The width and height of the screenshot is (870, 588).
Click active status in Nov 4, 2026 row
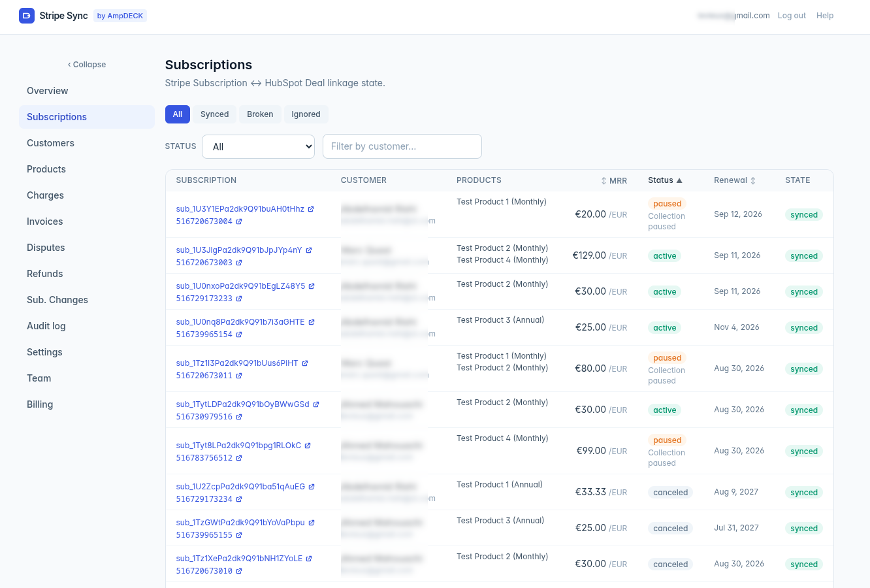pyautogui.click(x=665, y=328)
